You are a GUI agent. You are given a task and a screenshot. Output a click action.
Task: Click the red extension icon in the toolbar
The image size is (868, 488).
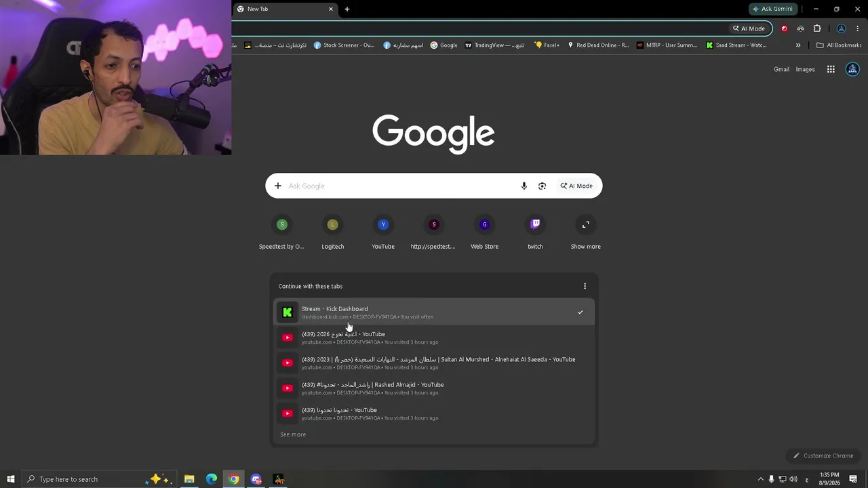[785, 28]
